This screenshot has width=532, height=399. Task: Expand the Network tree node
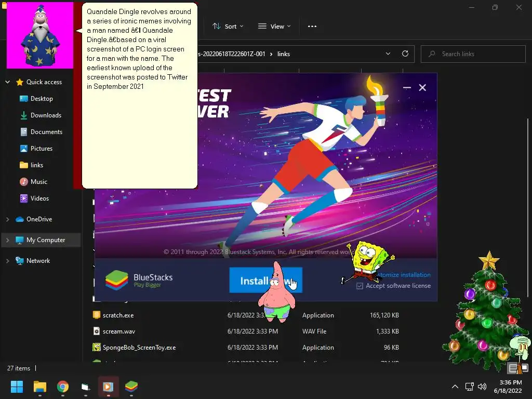coord(7,261)
